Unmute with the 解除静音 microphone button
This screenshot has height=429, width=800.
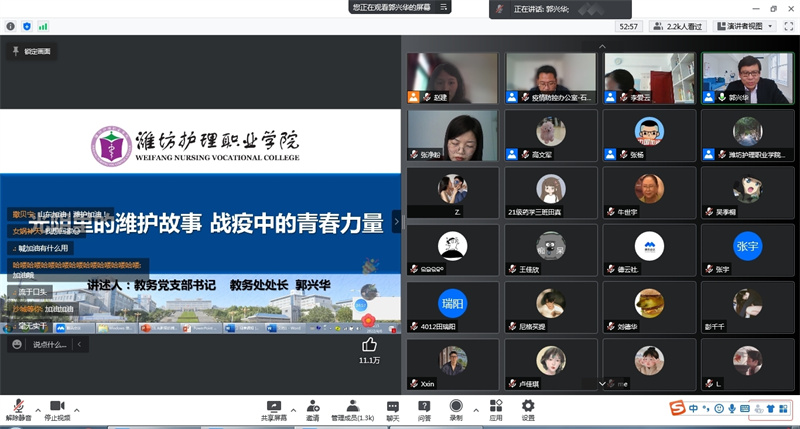tap(18, 410)
